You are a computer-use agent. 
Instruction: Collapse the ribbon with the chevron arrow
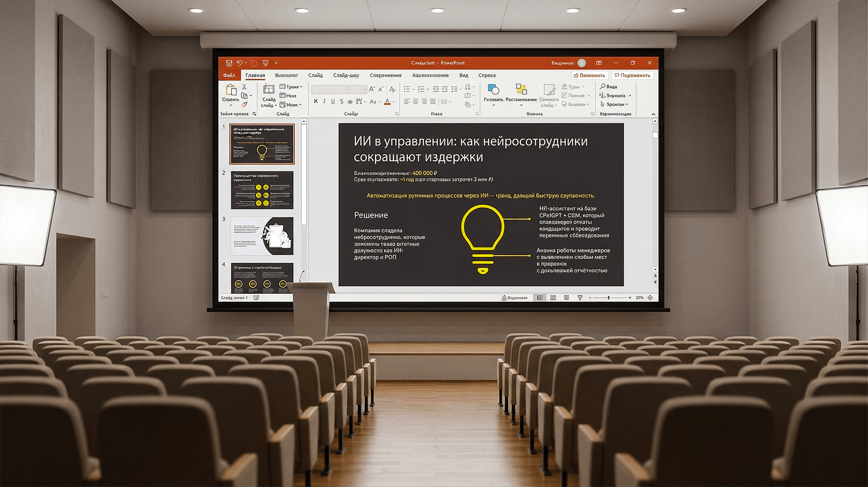click(653, 114)
